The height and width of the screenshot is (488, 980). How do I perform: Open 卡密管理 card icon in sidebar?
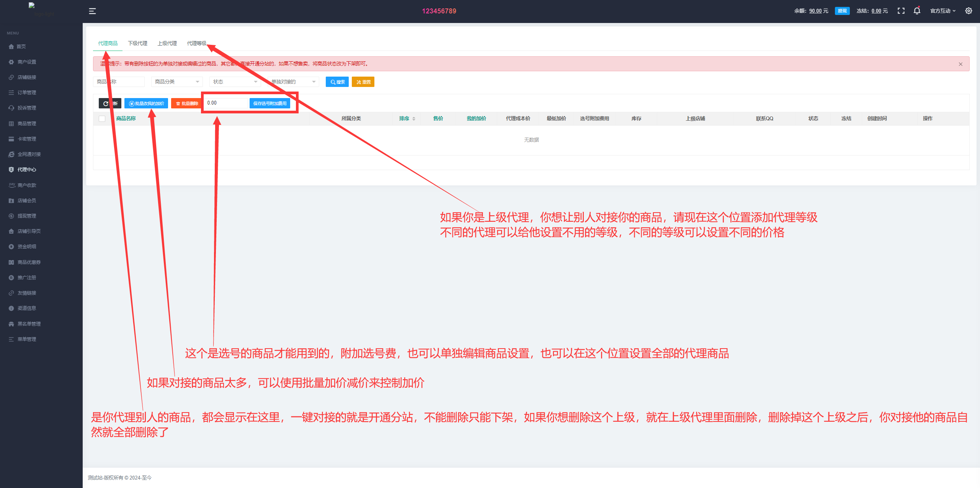[11, 139]
